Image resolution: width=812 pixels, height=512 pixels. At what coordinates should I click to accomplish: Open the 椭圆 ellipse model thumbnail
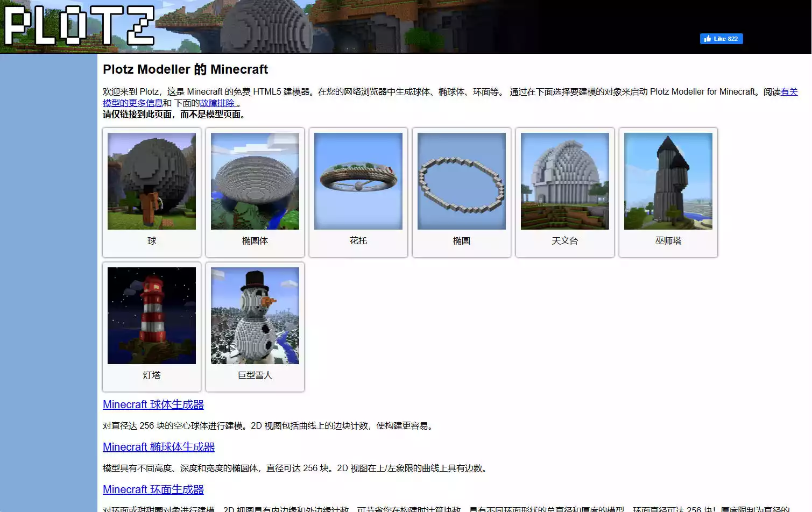click(462, 181)
